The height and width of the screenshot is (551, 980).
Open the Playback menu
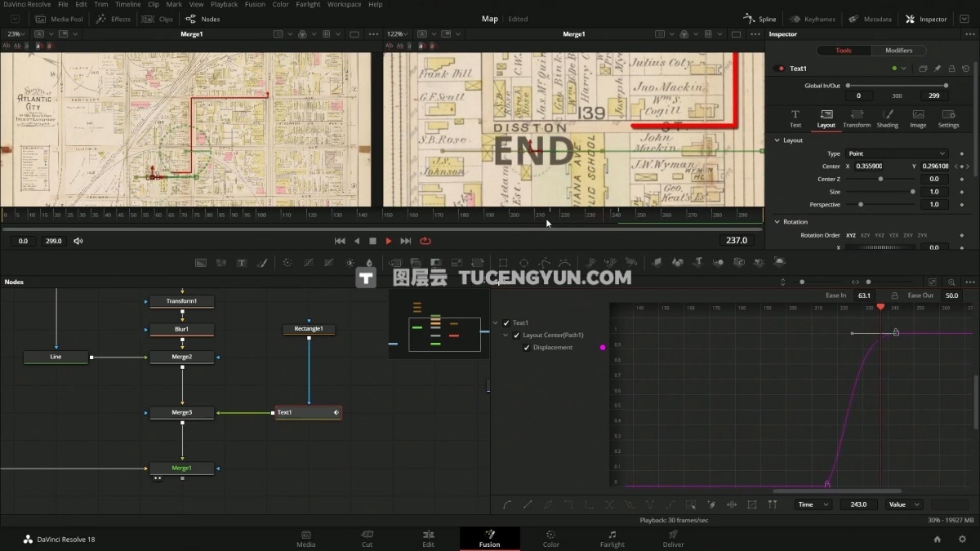pyautogui.click(x=224, y=4)
